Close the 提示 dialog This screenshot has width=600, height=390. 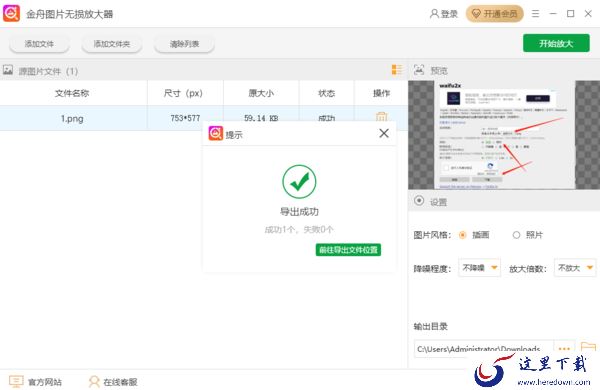[x=384, y=133]
